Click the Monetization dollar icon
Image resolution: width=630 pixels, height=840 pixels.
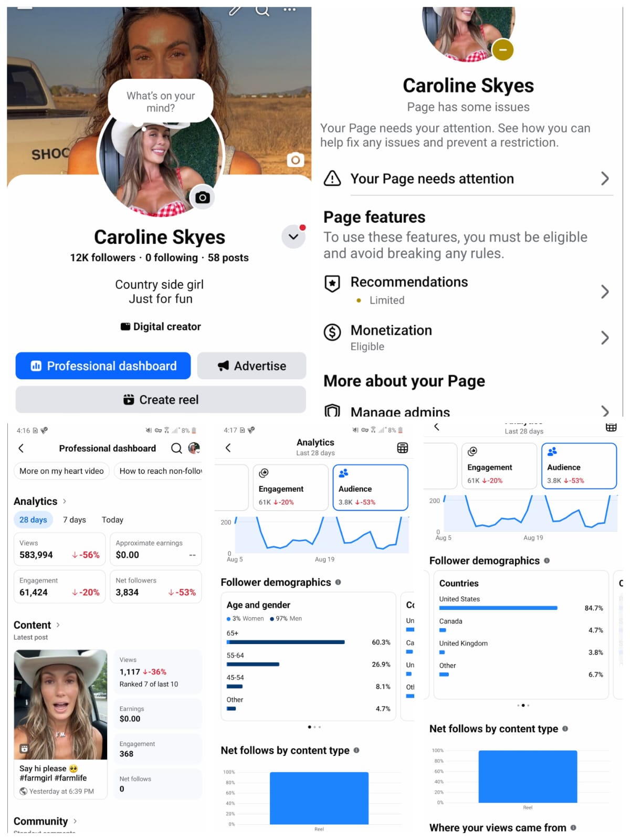point(332,332)
